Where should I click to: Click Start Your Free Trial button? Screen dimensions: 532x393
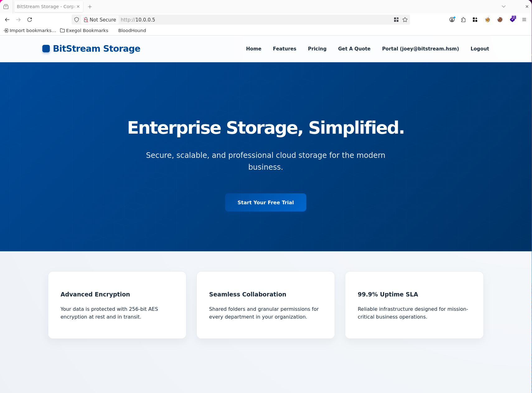[x=266, y=202]
